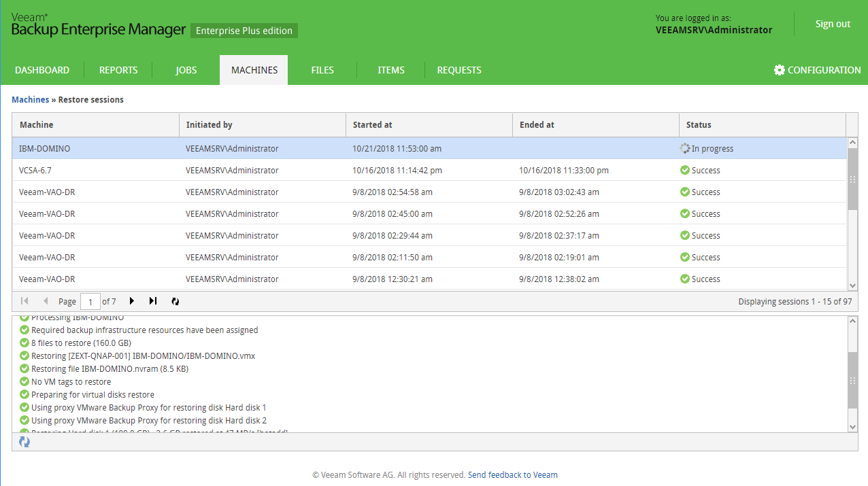Viewport: 868px width, 486px height.
Task: Click check icon beside 'restoring disk Hard disk 1'
Action: (24, 407)
